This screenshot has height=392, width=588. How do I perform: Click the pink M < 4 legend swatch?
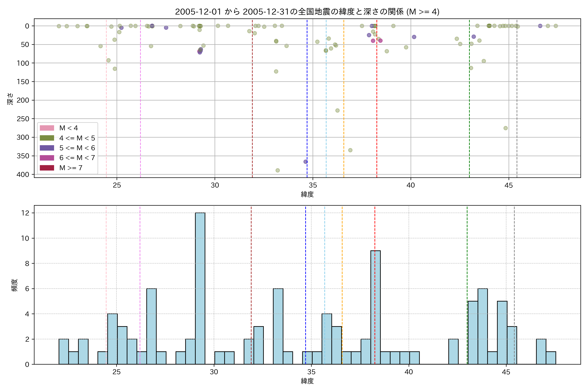[x=47, y=128]
